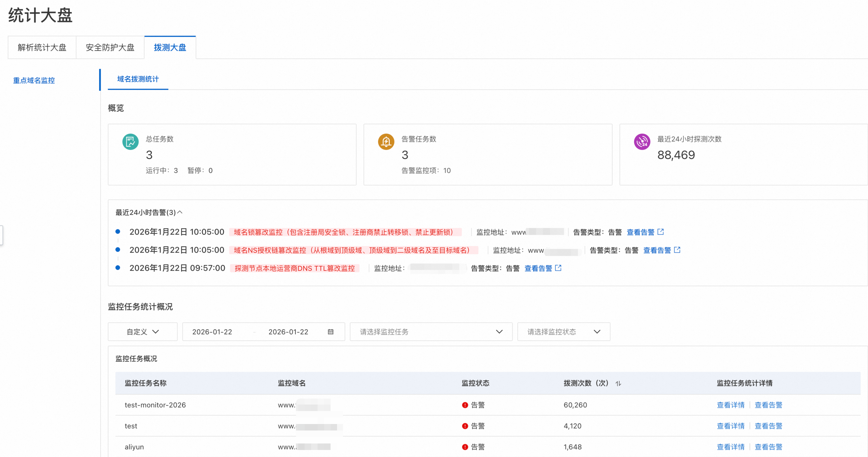Viewport: 868px width, 457px height.
Task: Select 域名拨测统计 sub-tab
Action: pyautogui.click(x=138, y=79)
